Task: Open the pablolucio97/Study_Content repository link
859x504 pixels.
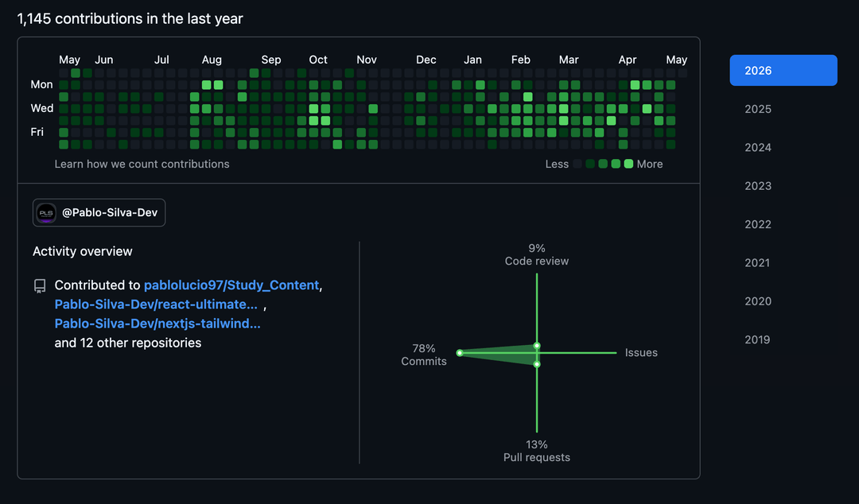Action: coord(231,285)
